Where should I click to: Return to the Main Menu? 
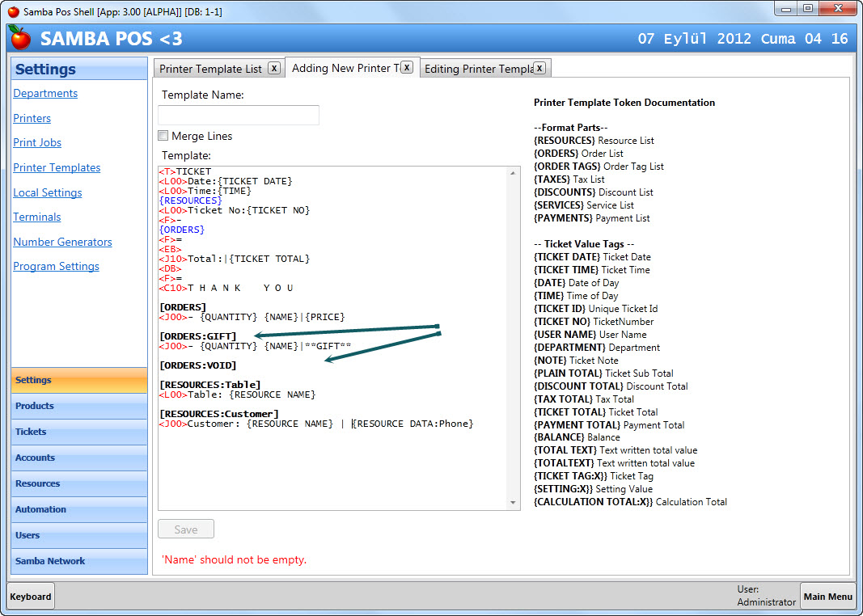tap(827, 597)
